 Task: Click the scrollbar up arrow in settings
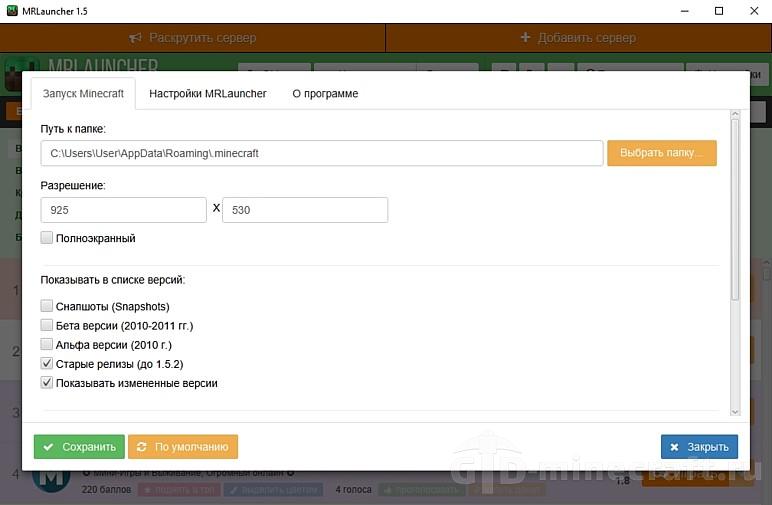point(735,114)
